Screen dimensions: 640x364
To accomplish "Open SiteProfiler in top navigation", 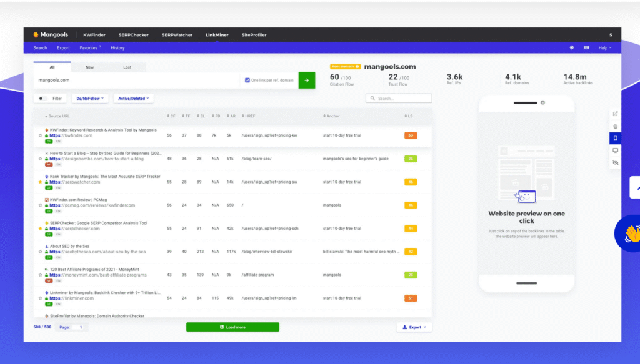I will 254,35.
